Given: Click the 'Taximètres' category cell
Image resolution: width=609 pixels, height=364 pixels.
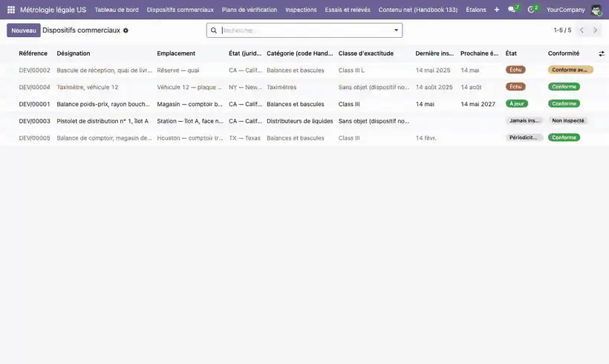Looking at the screenshot, I should click(281, 88).
